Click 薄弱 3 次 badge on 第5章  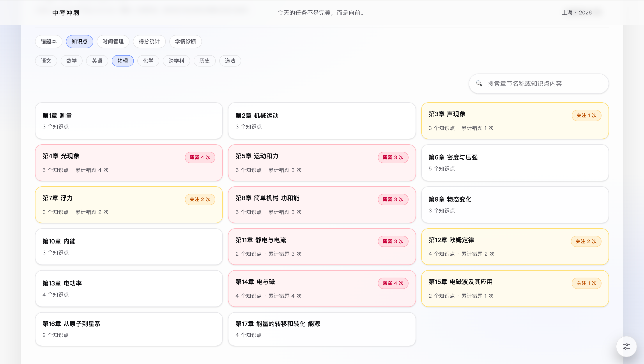pyautogui.click(x=393, y=157)
